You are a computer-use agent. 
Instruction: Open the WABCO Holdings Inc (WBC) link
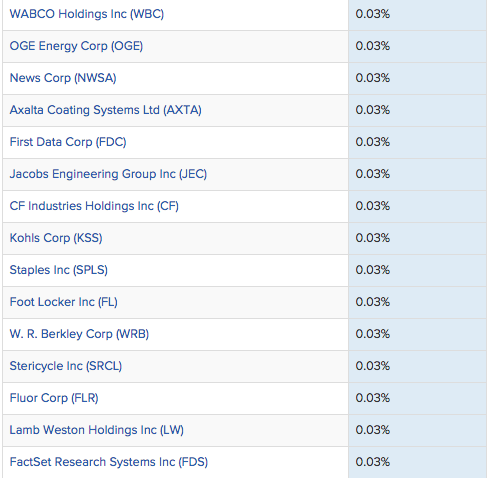(x=87, y=14)
